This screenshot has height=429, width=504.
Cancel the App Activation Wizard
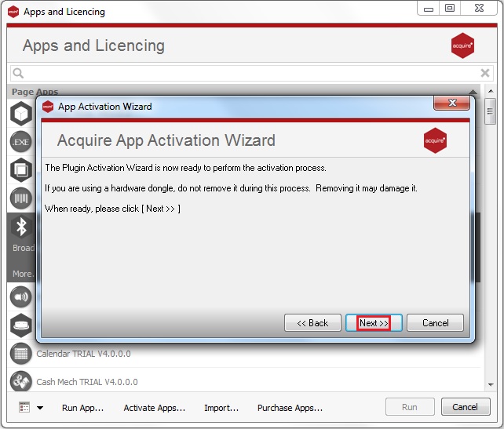(x=435, y=322)
